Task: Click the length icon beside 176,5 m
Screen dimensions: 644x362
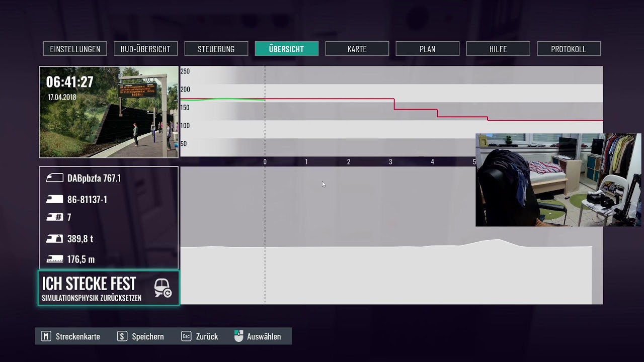Action: click(x=55, y=259)
